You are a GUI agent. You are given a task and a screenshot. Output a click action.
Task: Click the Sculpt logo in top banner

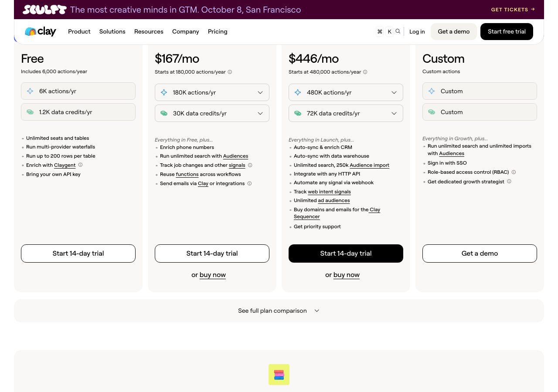coord(44,10)
